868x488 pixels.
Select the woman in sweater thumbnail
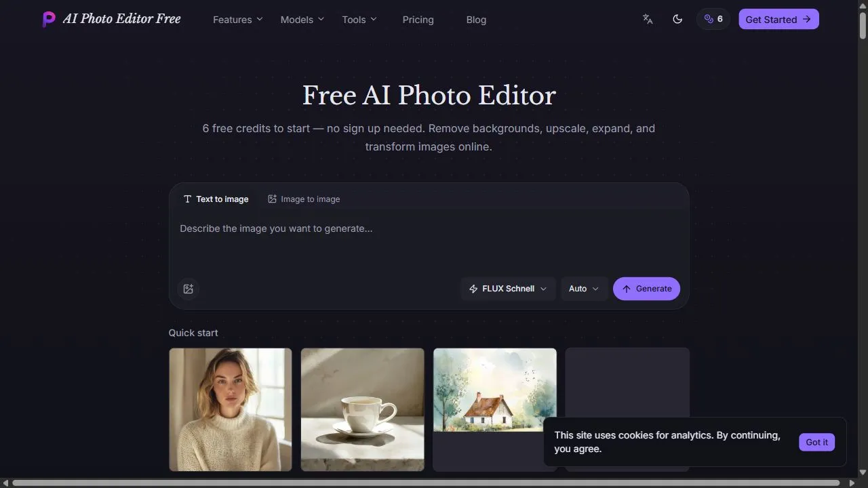pos(231,409)
